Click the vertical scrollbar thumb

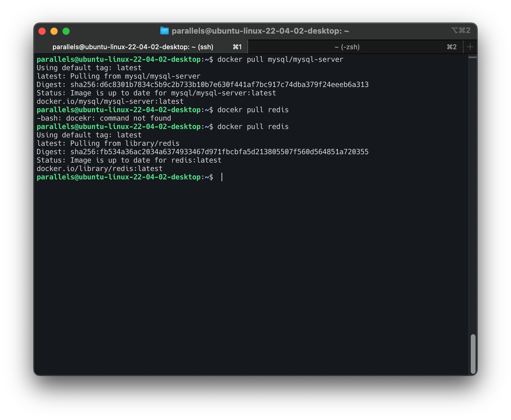click(x=473, y=353)
